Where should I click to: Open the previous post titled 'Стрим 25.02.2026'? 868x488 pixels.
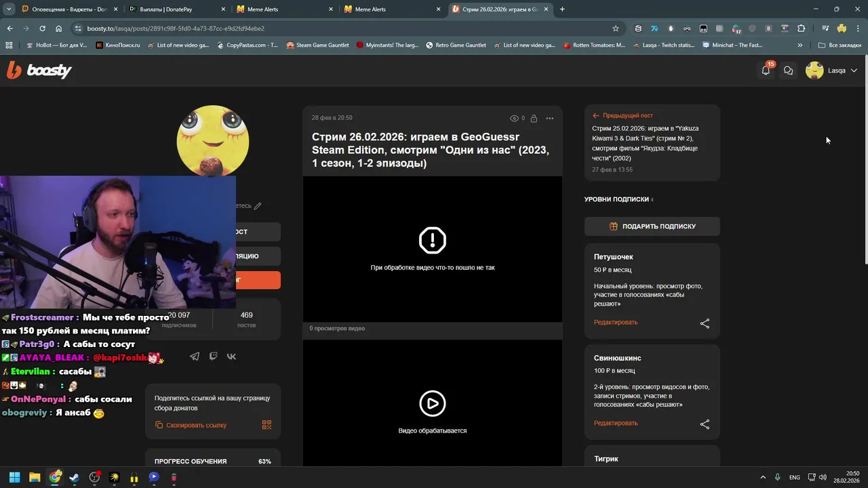point(645,143)
